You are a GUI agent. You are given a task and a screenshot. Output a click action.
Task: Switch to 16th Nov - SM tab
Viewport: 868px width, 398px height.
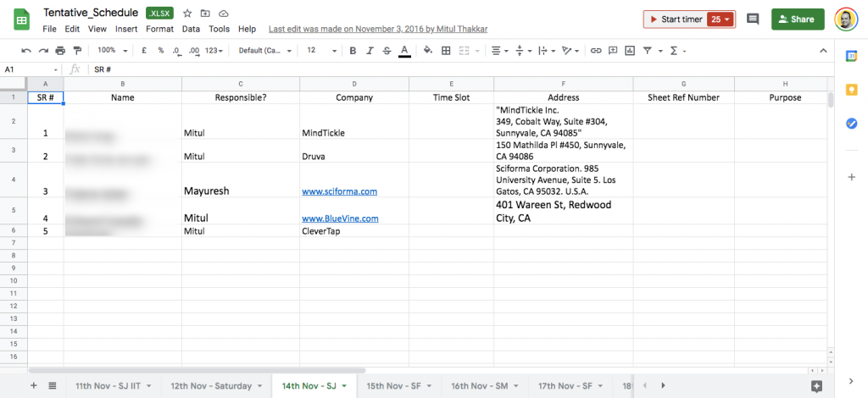485,386
